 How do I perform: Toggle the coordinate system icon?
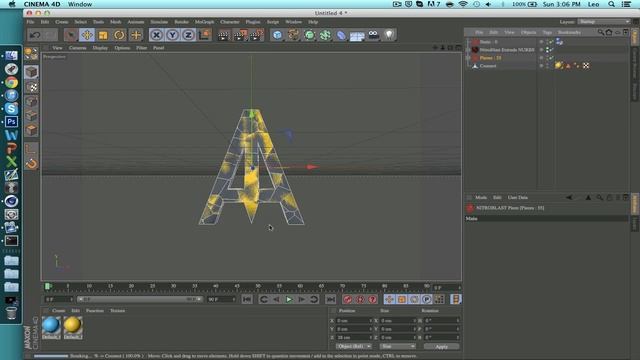coord(204,35)
